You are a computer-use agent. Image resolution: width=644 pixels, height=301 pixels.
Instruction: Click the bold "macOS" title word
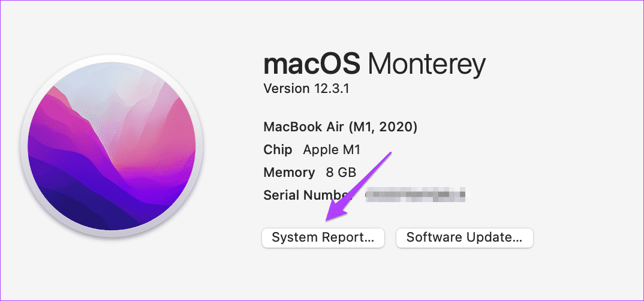point(311,64)
